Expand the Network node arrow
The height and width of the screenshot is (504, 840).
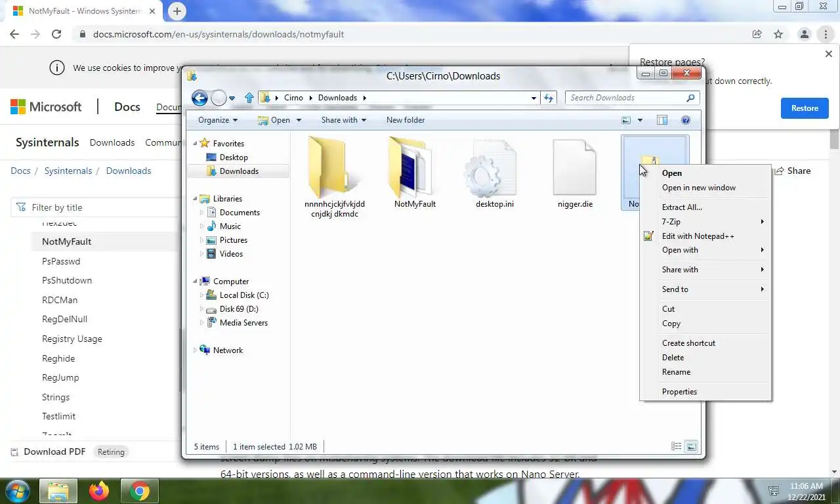point(195,350)
